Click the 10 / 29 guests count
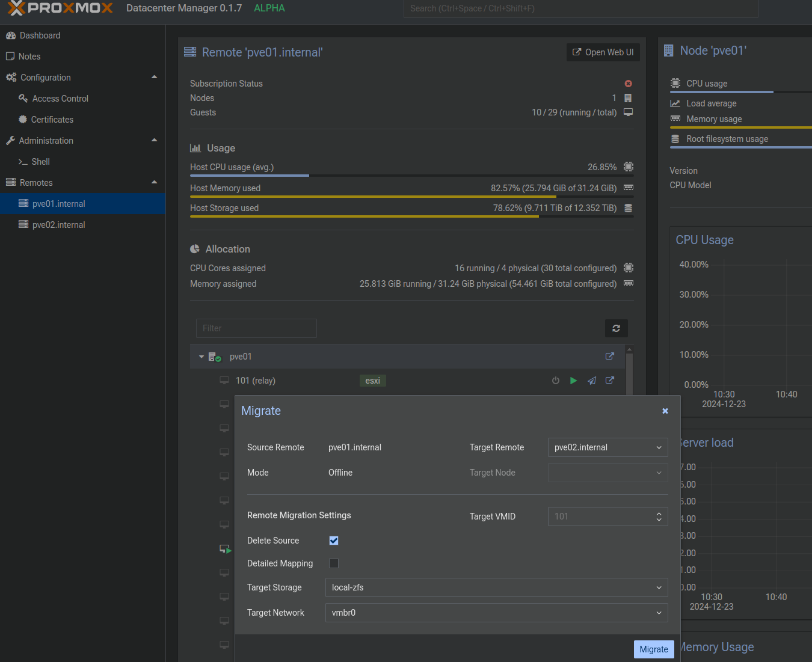 574,112
